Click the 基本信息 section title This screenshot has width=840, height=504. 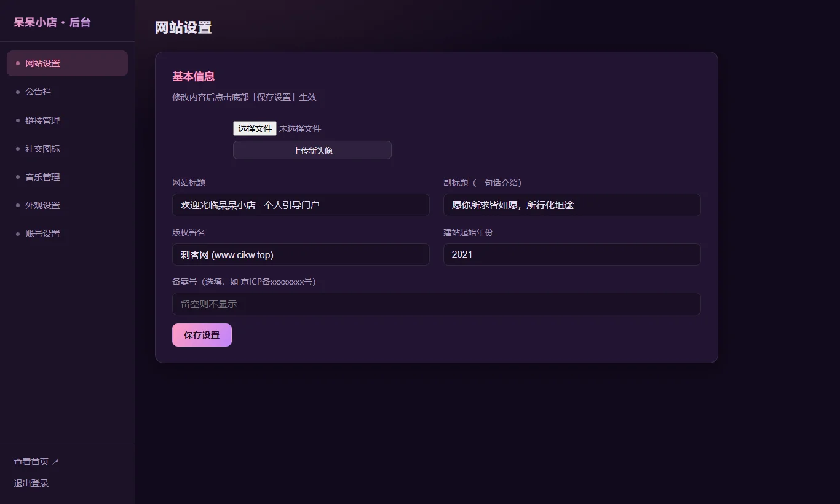[x=193, y=77]
